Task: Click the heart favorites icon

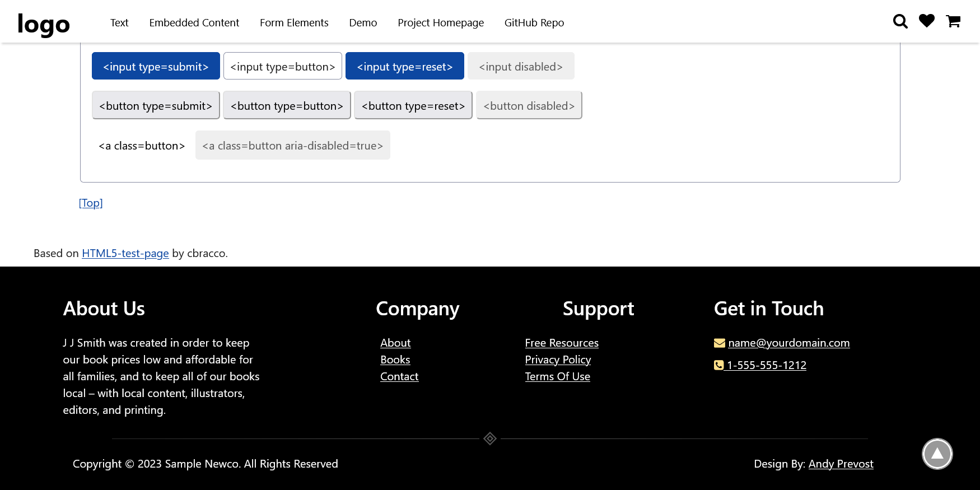Action: (x=927, y=21)
